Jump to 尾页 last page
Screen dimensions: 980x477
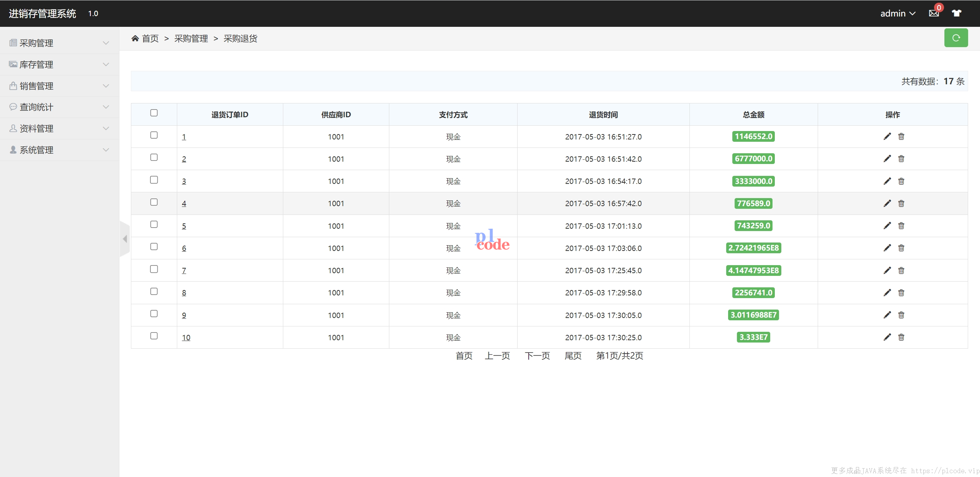(573, 356)
